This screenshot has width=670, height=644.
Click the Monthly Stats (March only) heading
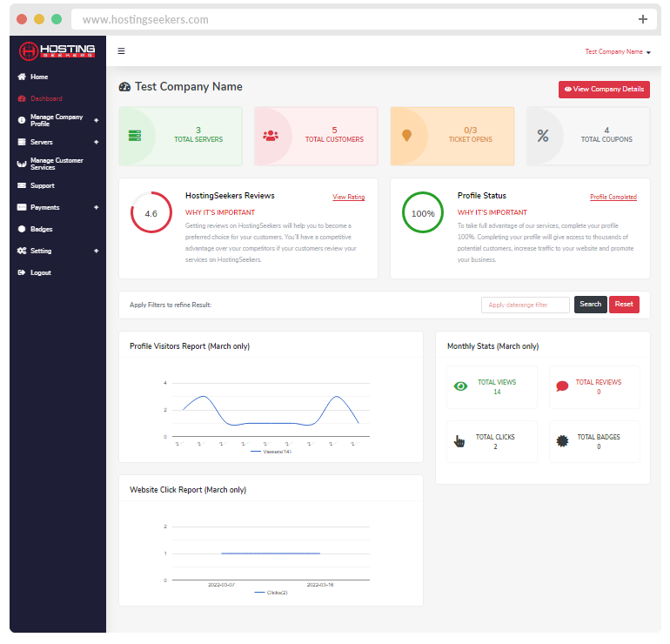492,346
